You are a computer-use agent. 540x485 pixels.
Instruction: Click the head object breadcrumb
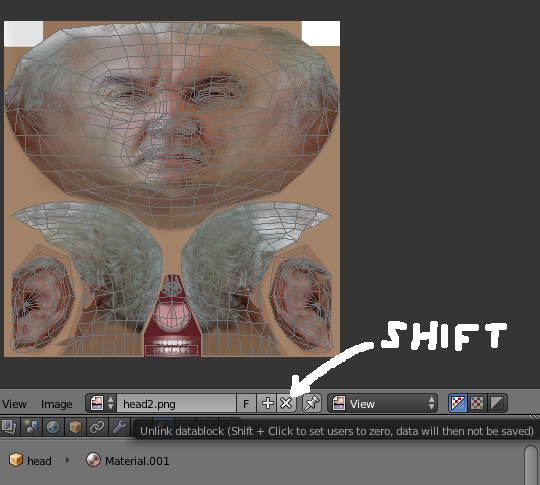tap(30, 461)
